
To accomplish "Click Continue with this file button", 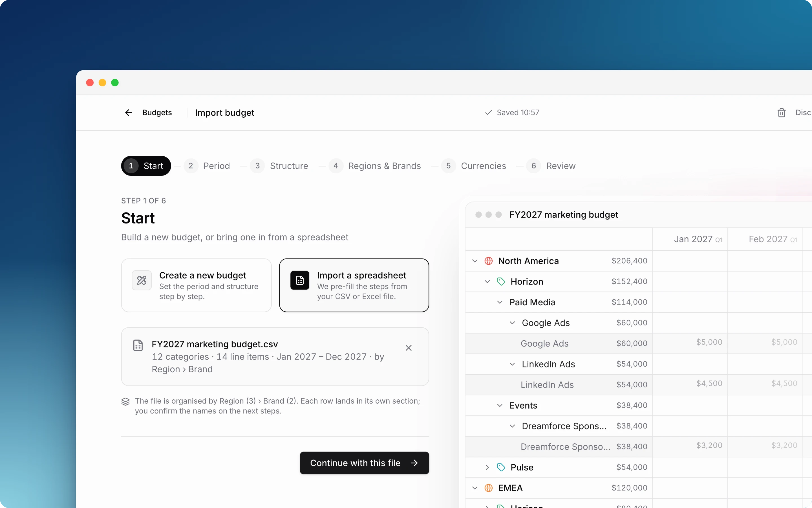I will [364, 463].
